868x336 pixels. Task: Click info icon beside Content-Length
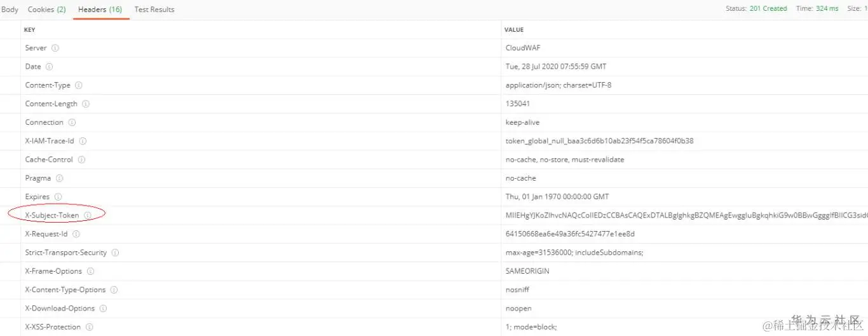86,104
